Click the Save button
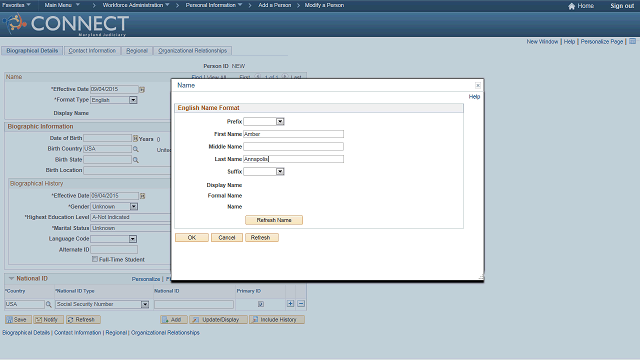This screenshot has height=360, width=640. pyautogui.click(x=18, y=320)
